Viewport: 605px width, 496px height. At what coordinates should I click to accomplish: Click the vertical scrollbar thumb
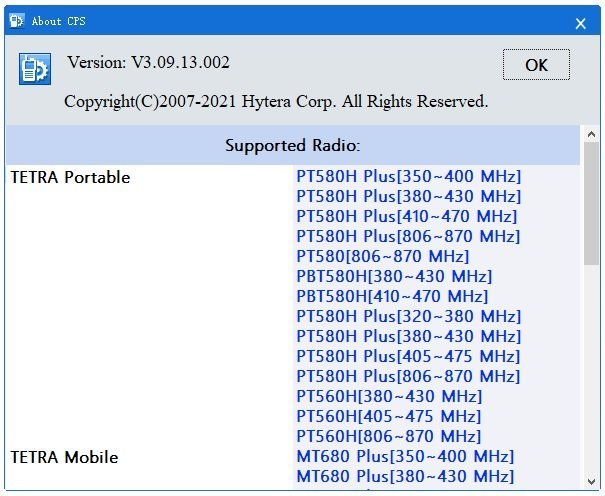coord(591,203)
